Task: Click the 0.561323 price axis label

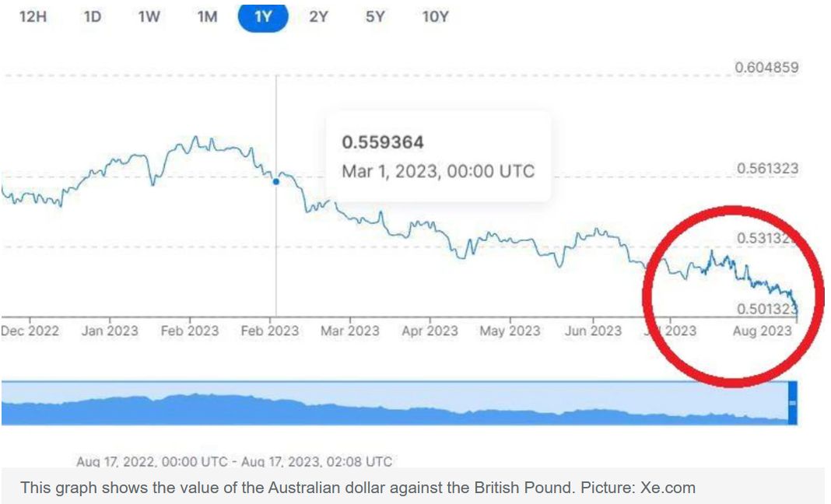Action: coord(766,169)
